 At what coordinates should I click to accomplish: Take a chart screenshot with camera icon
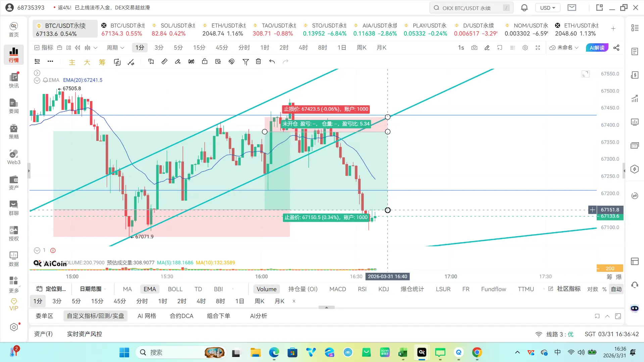474,48
